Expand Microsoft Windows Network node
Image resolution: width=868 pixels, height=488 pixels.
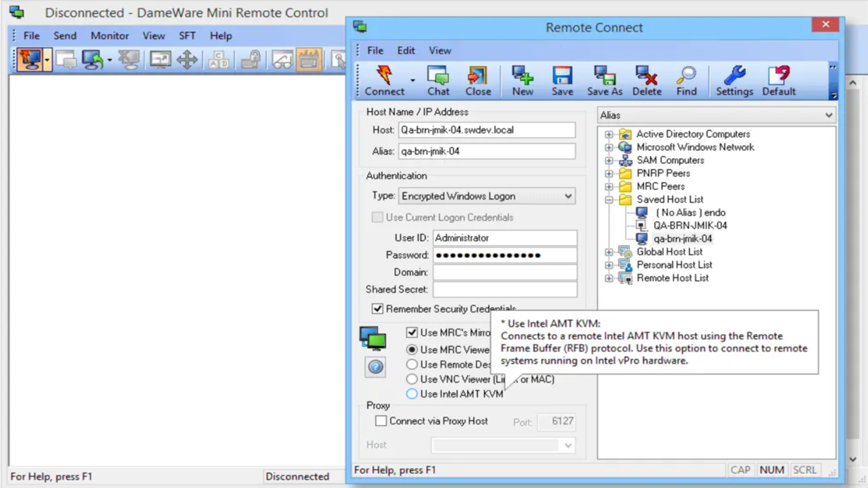click(x=609, y=147)
